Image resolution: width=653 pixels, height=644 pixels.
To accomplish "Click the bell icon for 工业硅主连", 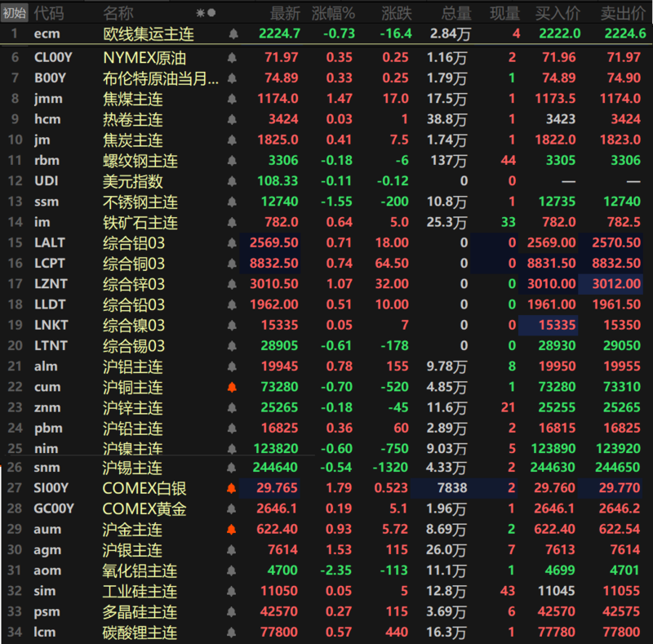I will pyautogui.click(x=232, y=591).
